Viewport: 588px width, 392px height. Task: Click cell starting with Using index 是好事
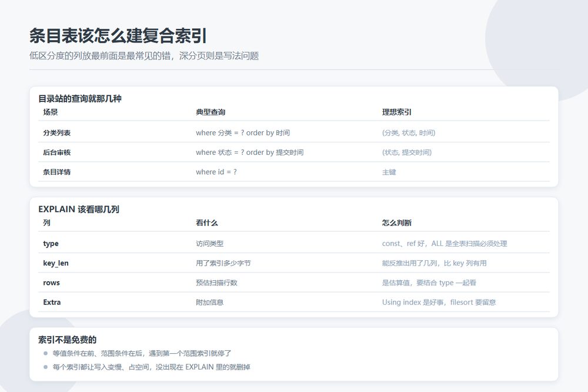(x=439, y=302)
